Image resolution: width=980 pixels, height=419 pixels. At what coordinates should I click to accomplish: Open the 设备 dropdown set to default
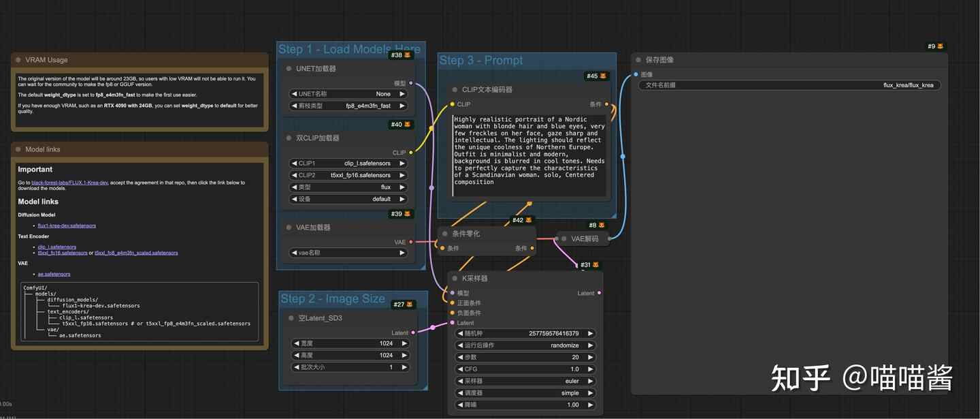click(x=348, y=199)
